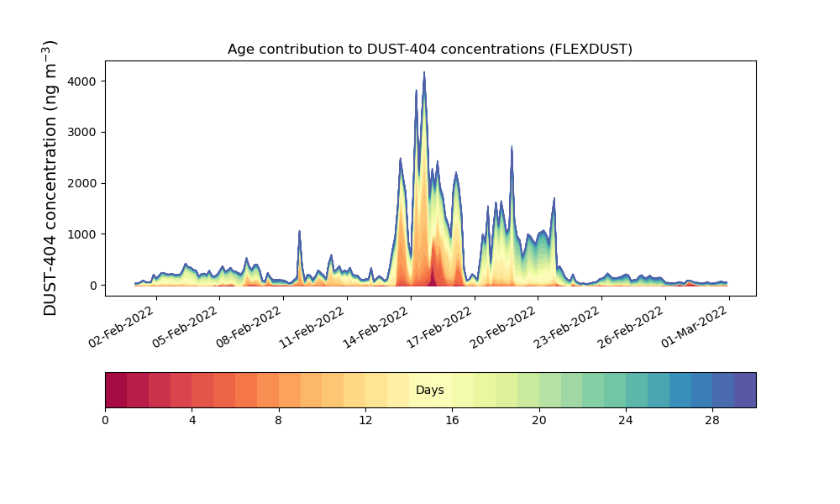Pick the orange colorbar swatch for day 8–9
Screen dimensions: 840x504
pyautogui.click(x=290, y=390)
